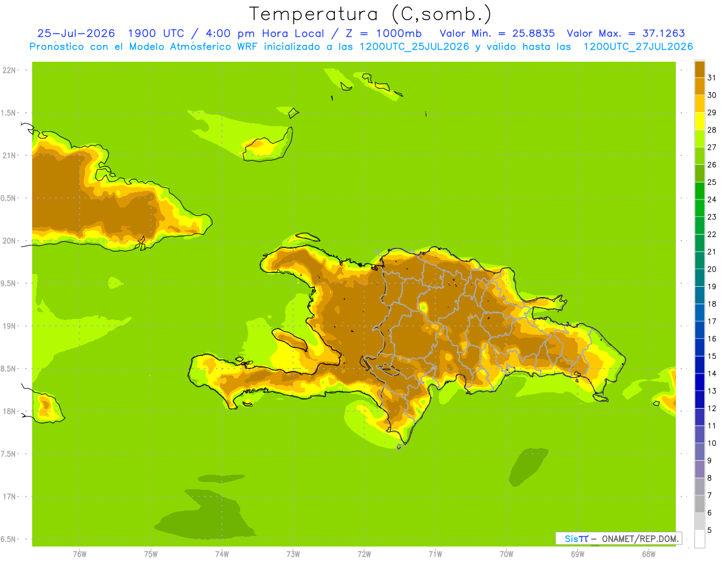Click the '1200UTC_25JUL2026' initialization time
728x562 pixels.
414,47
